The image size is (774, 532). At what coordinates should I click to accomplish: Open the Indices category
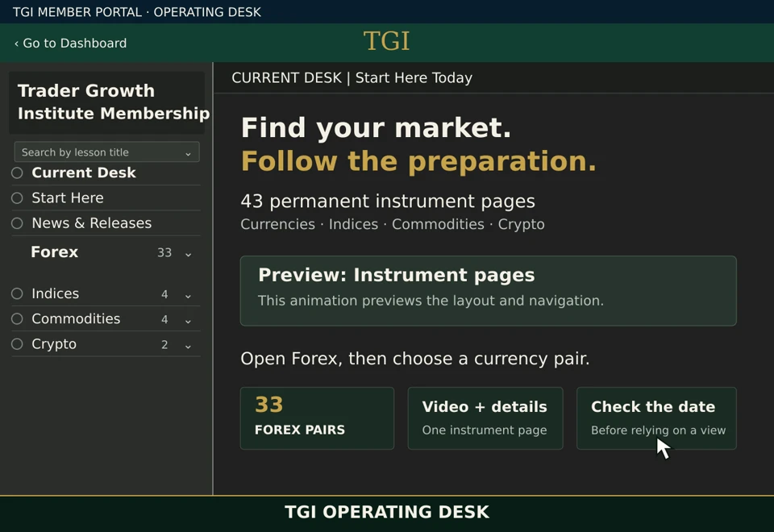pos(56,293)
